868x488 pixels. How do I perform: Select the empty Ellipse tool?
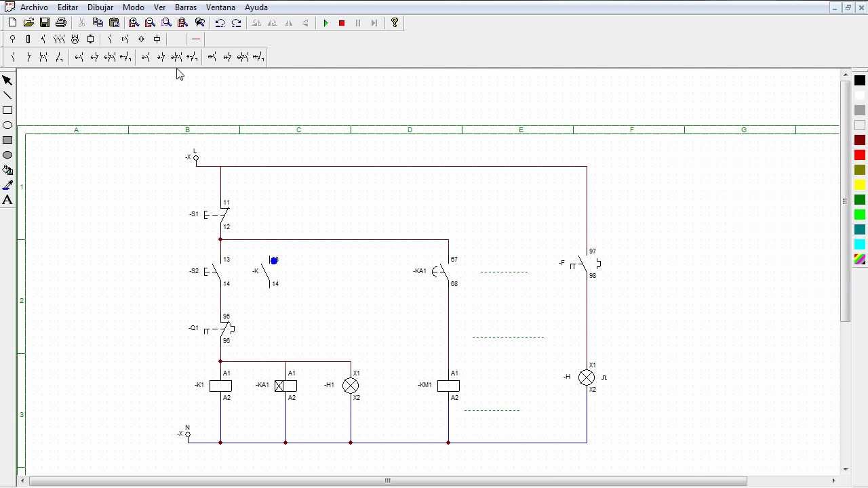point(7,125)
